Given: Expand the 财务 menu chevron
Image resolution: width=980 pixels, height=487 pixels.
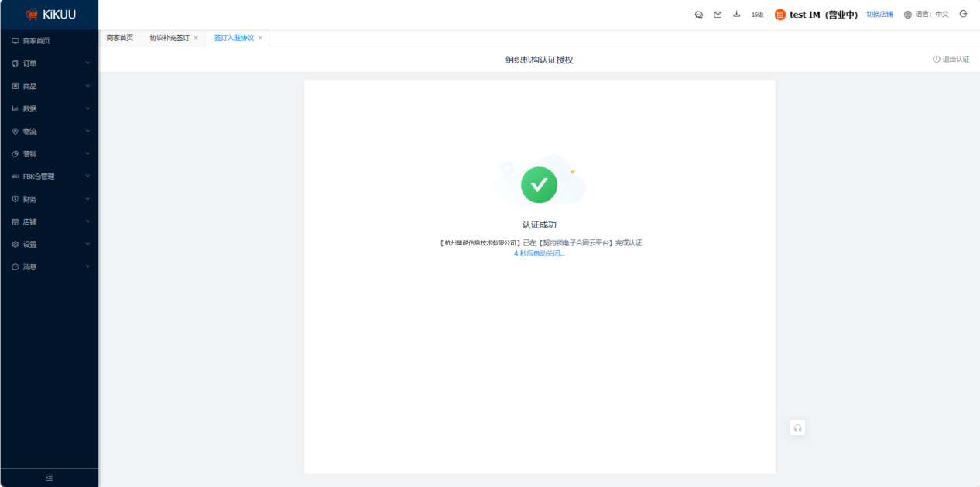Looking at the screenshot, I should pyautogui.click(x=87, y=198).
